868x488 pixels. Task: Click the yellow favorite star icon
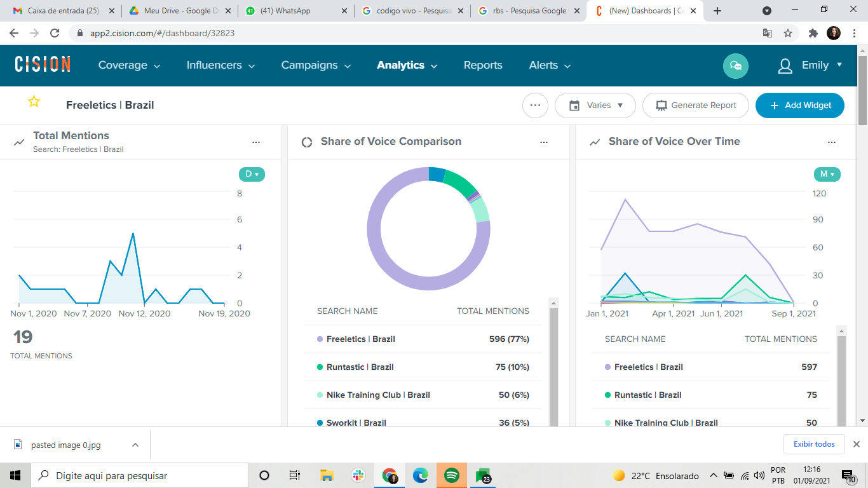coord(34,102)
